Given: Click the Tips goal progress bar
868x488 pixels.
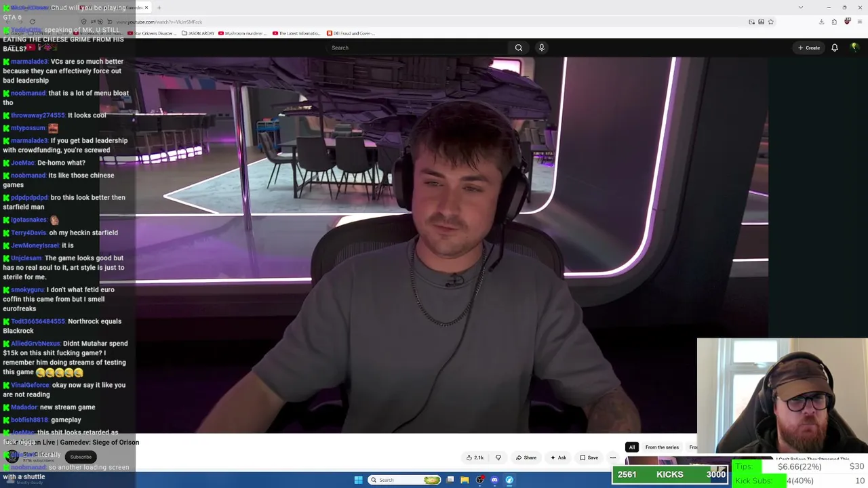Looking at the screenshot, I should [800, 466].
